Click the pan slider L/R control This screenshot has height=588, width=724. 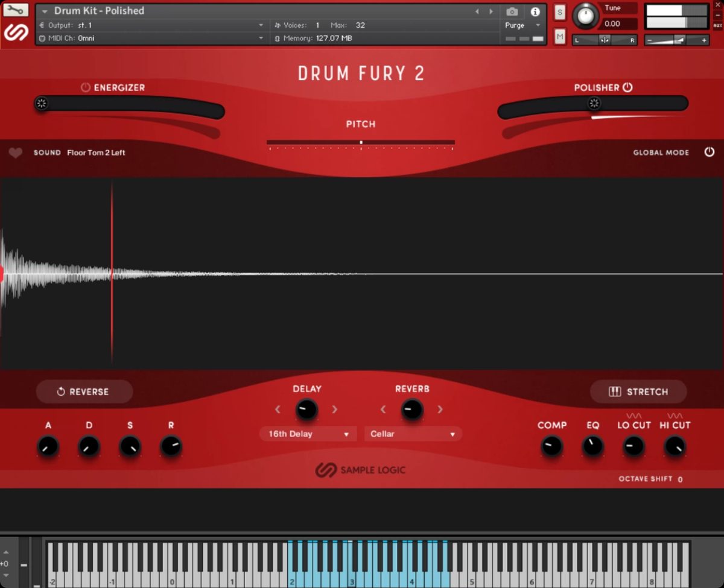[605, 40]
